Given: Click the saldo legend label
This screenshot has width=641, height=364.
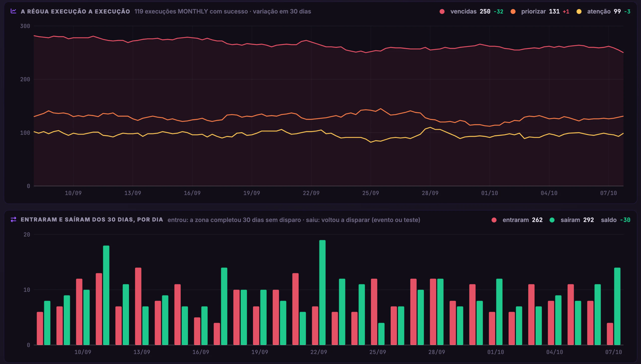Looking at the screenshot, I should (609, 220).
